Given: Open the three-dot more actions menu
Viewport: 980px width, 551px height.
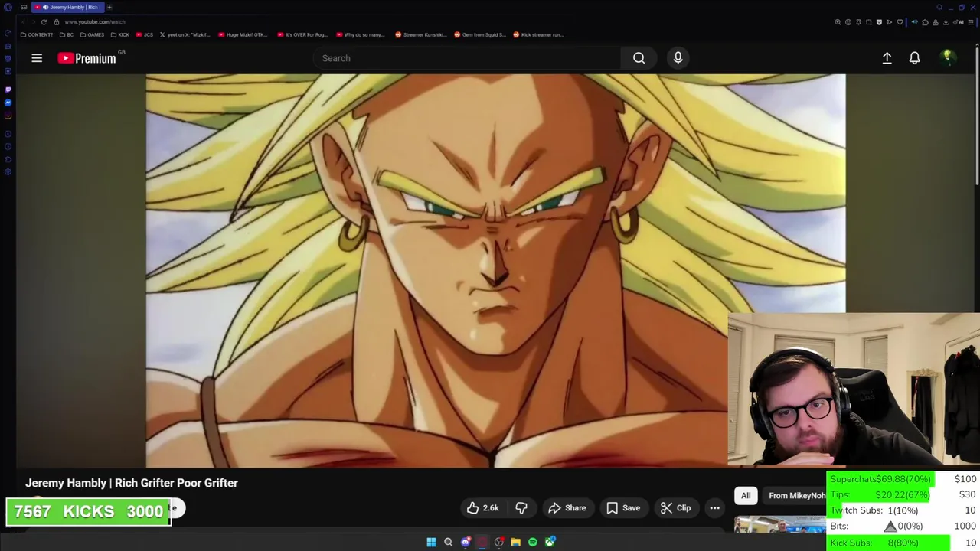Looking at the screenshot, I should coord(714,508).
